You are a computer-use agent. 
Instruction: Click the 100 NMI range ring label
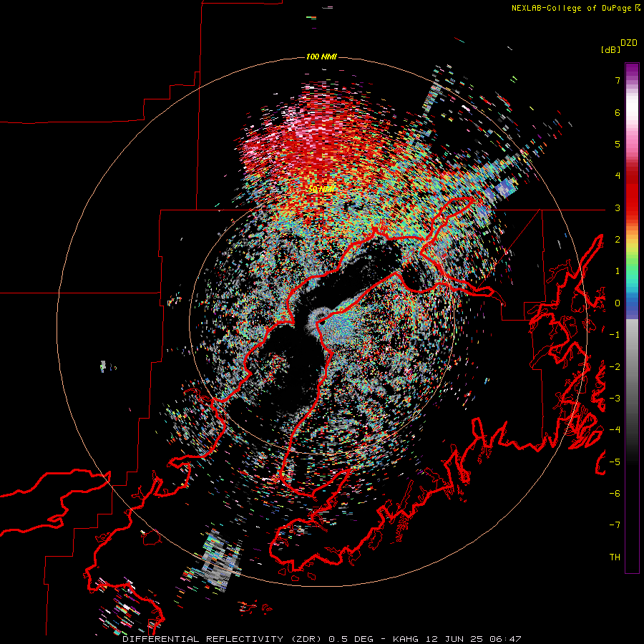tap(321, 57)
